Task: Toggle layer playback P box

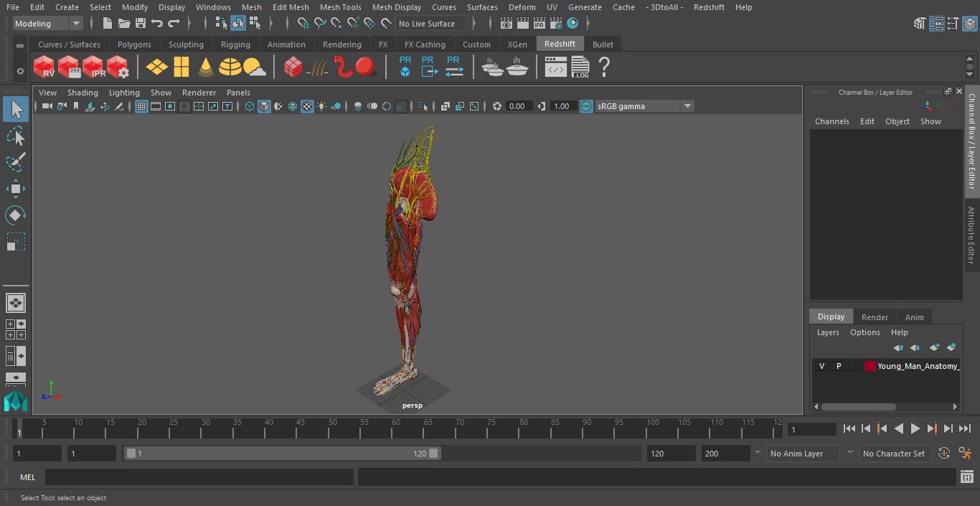Action: point(838,366)
